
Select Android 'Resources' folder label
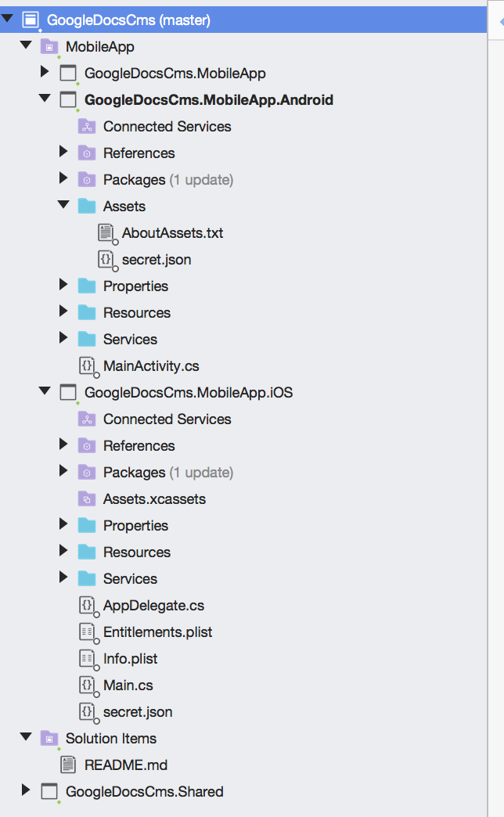137,312
